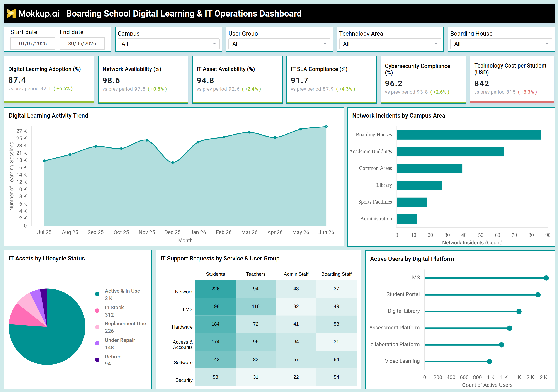Click the LMS lollipop marker
Screen dimensions: 558x392
click(x=546, y=278)
